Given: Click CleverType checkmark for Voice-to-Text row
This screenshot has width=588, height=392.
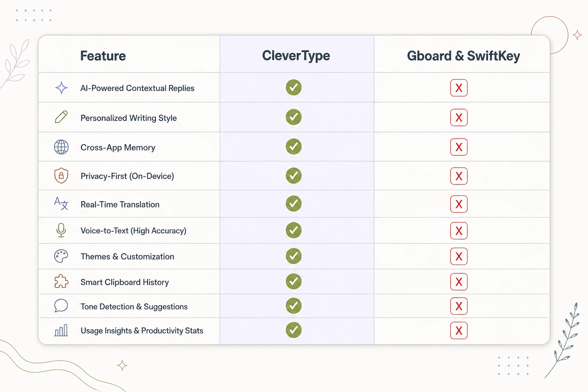Looking at the screenshot, I should pyautogui.click(x=294, y=230).
